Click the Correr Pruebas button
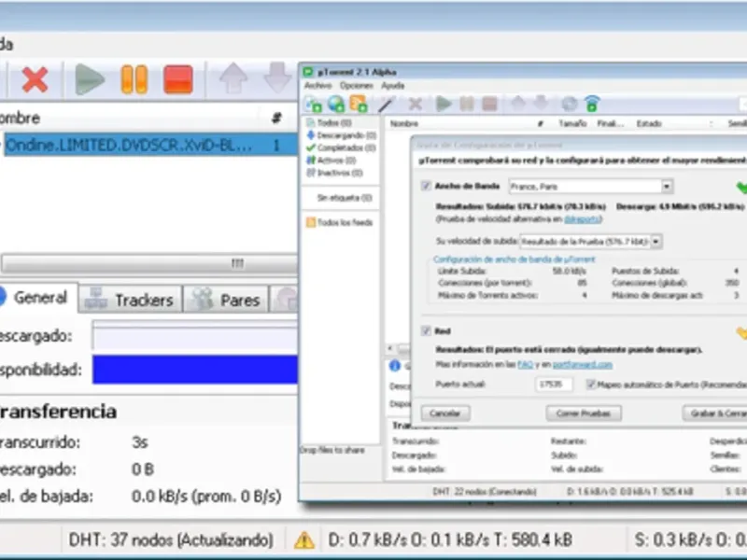The image size is (747, 560). tap(584, 413)
